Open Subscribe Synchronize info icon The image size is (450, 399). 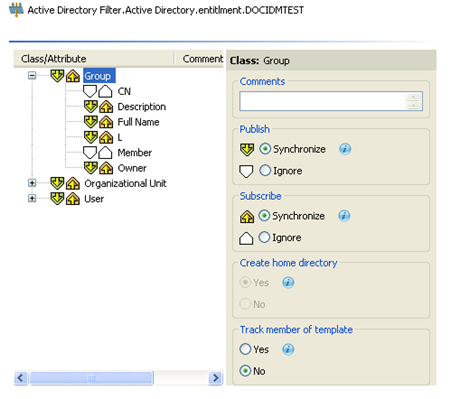click(x=344, y=216)
